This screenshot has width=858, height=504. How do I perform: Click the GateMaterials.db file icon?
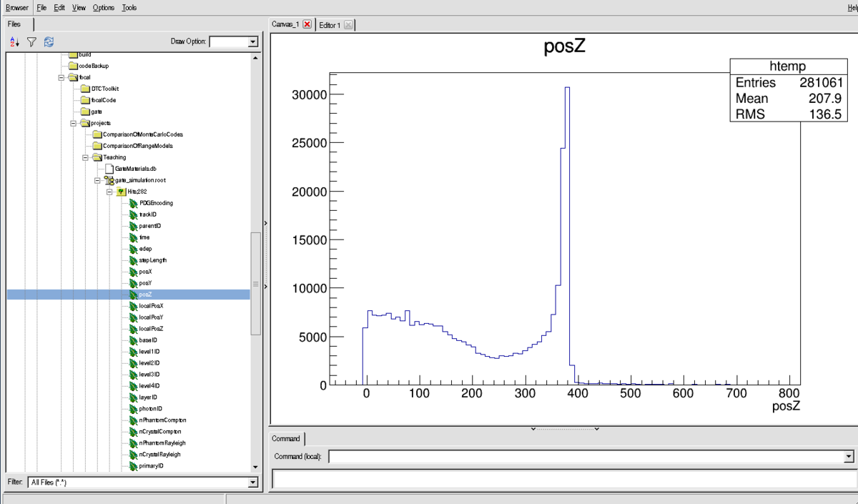coord(109,169)
